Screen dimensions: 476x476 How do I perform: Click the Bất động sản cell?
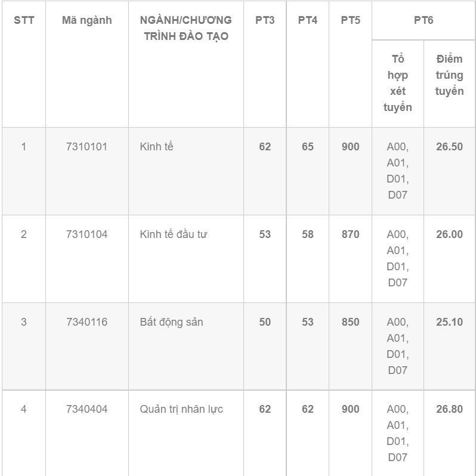(x=171, y=322)
